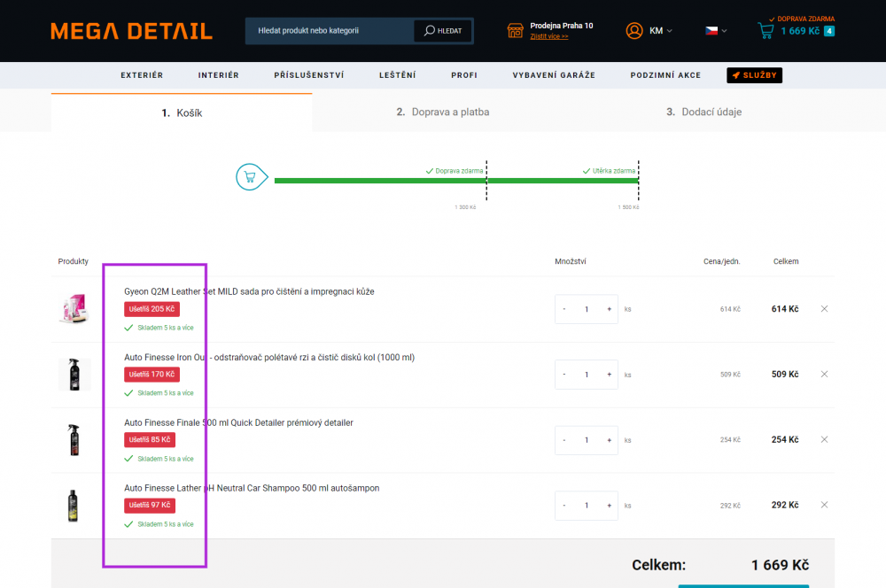Click the SLUŽBY button
Viewport: 886px width, 588px height.
pos(754,75)
